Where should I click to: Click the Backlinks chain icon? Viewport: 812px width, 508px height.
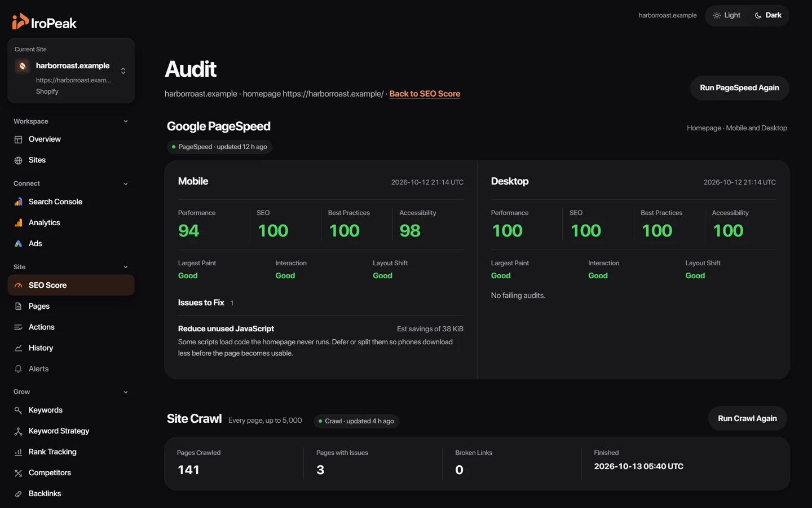tap(18, 494)
